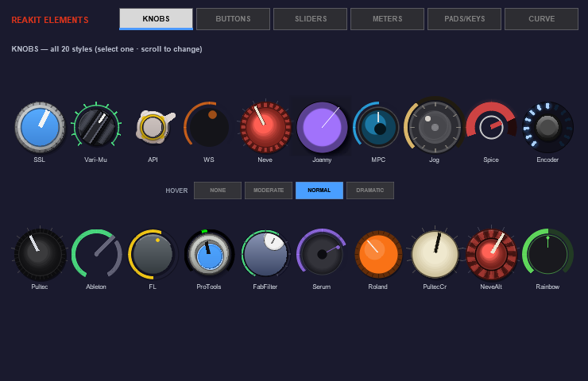
Task: Click the 'ProTools' label text
Action: click(x=209, y=287)
